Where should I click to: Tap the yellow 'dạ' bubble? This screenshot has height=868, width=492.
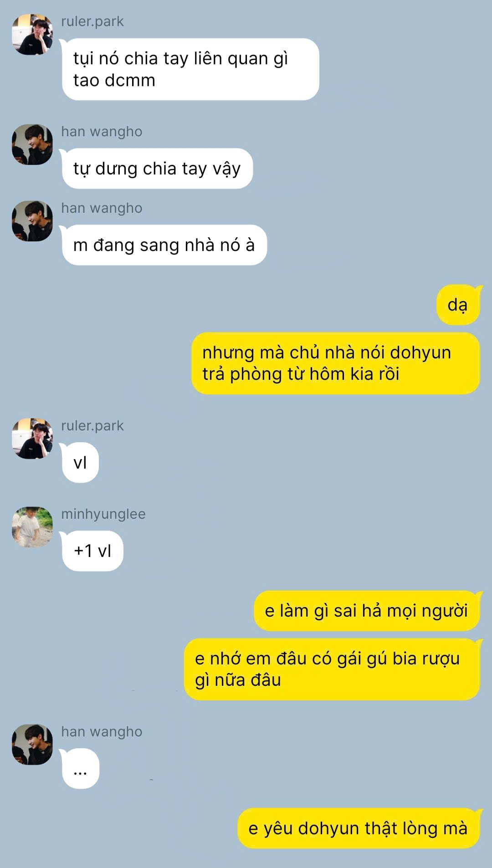pyautogui.click(x=458, y=305)
